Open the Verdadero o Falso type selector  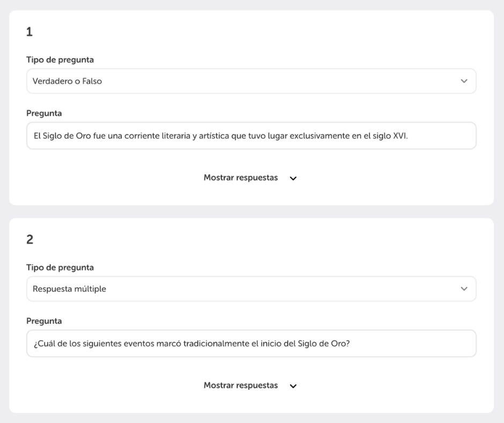(251, 81)
